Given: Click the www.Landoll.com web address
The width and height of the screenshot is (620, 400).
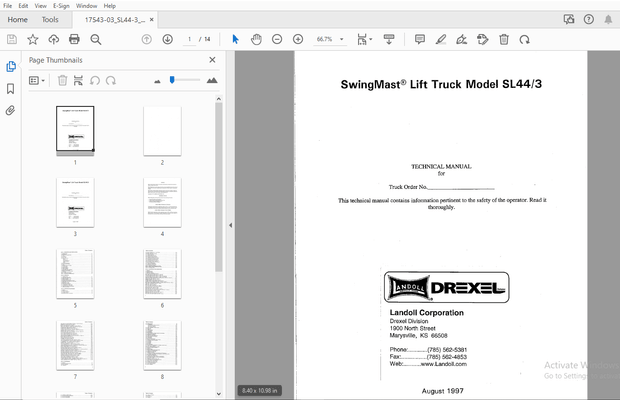Looking at the screenshot, I should [443, 364].
